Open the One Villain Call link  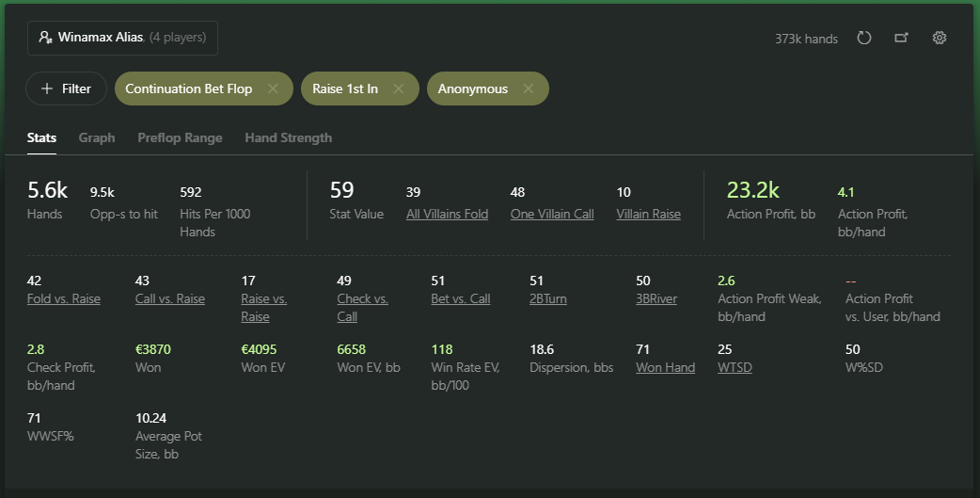click(552, 214)
